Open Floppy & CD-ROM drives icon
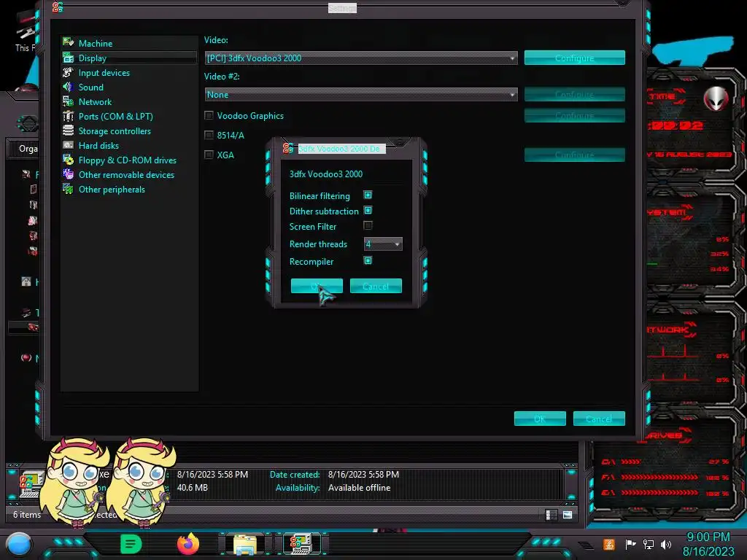 (x=68, y=160)
